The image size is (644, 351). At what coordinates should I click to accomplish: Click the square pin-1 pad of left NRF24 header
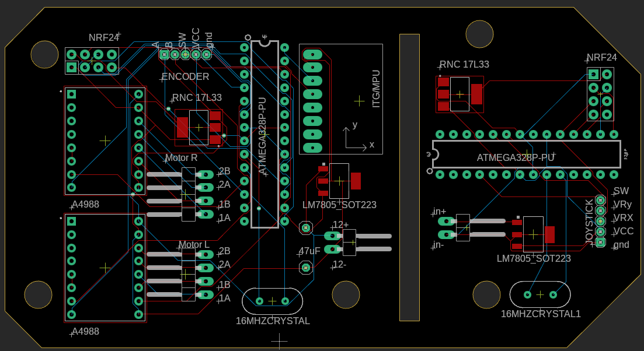point(72,67)
